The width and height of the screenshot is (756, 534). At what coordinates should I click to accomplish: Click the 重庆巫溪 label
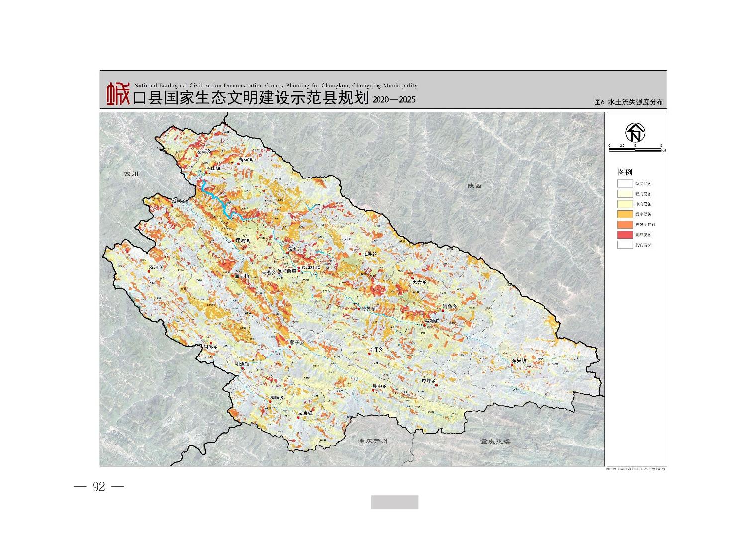tap(495, 441)
